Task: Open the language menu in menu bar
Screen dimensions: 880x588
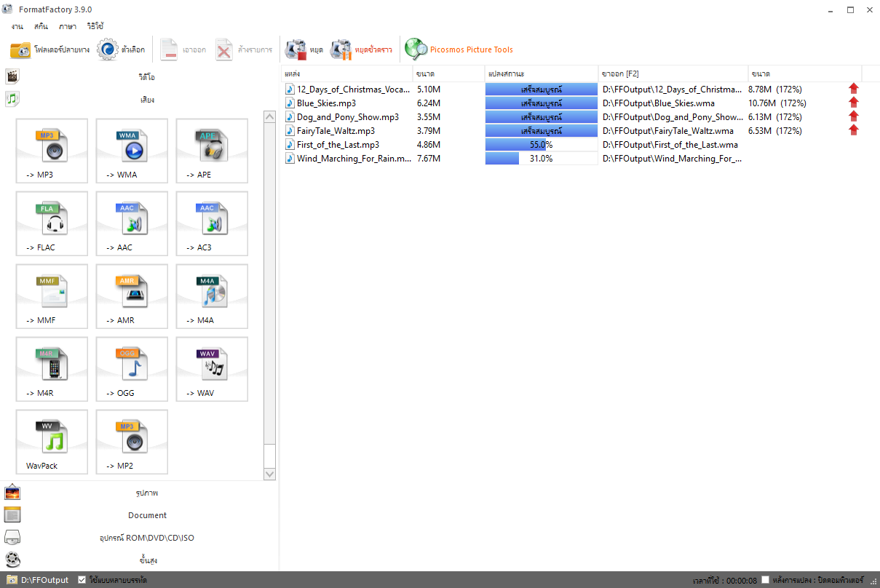Action: point(68,26)
